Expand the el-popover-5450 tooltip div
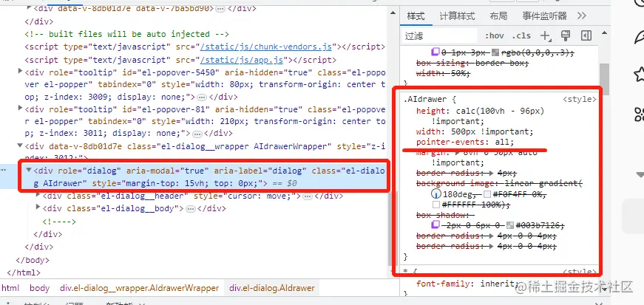644x305 pixels. tap(21, 72)
